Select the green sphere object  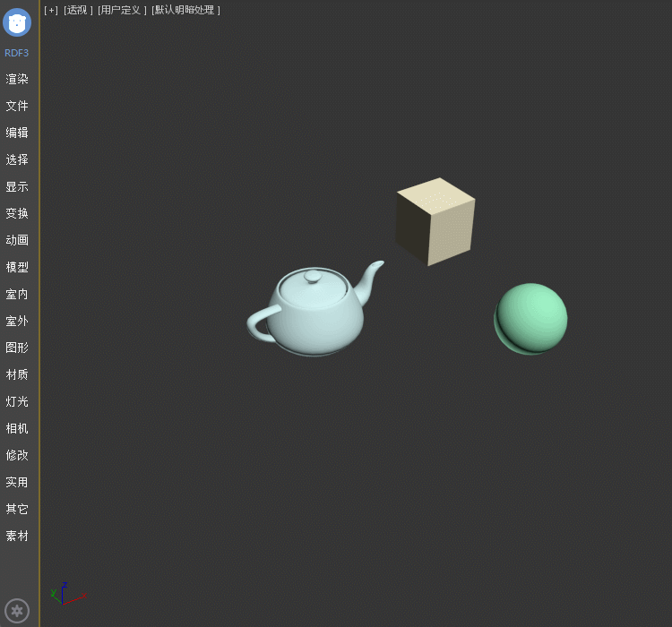[531, 318]
